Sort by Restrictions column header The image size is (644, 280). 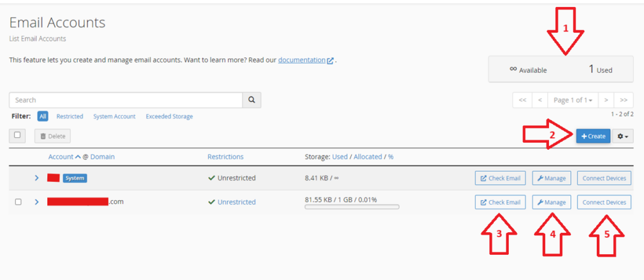tap(226, 157)
